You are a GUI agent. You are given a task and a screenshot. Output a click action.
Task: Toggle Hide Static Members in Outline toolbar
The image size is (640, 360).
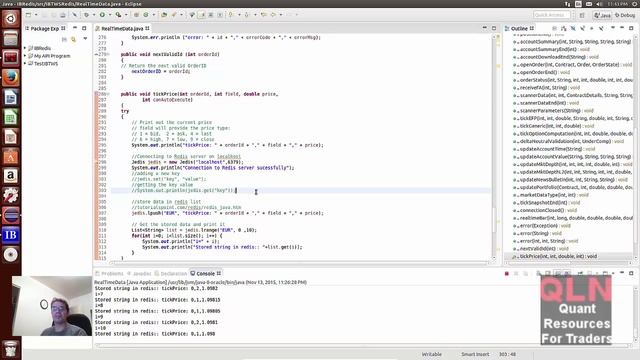[x=582, y=28]
